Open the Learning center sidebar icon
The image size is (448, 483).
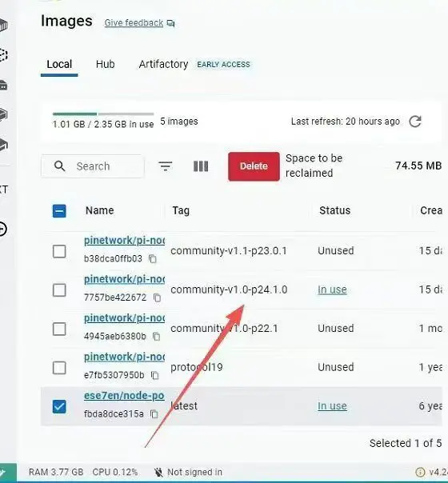coord(3,145)
